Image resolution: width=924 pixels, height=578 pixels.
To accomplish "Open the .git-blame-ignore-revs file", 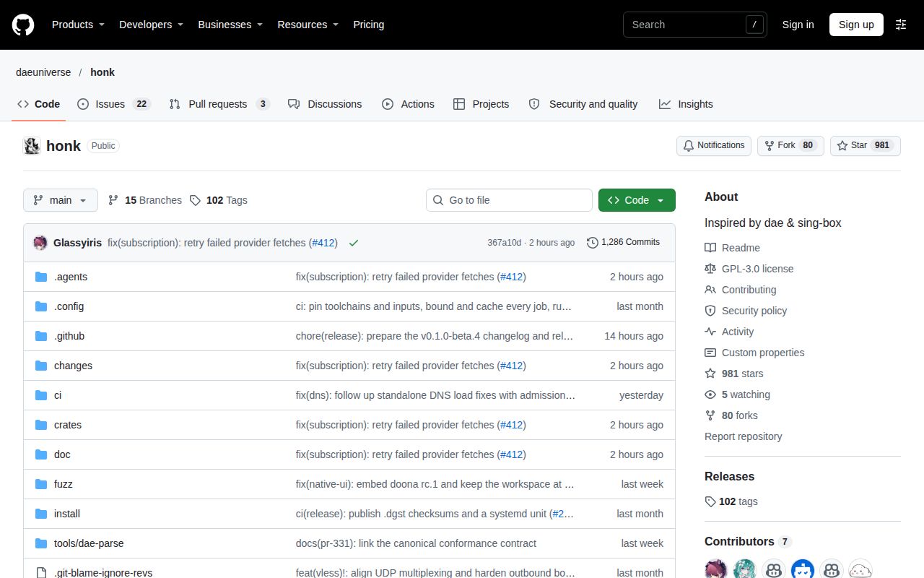I will tap(103, 573).
